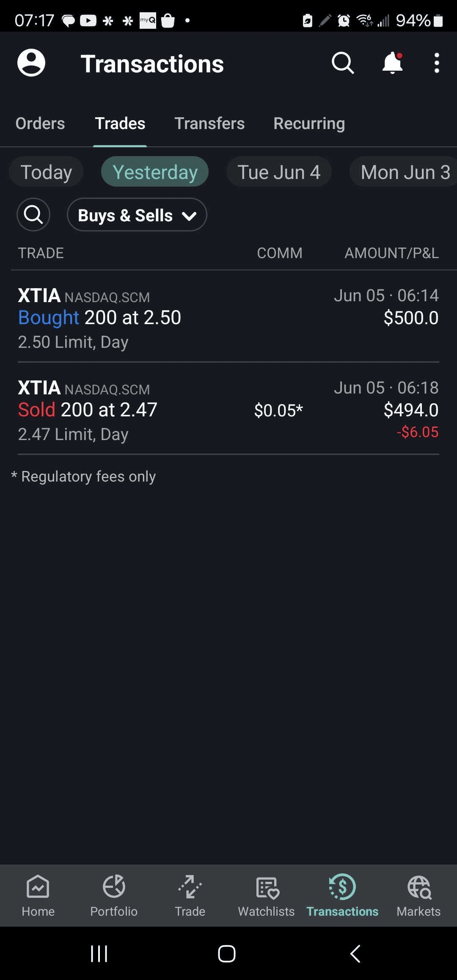Open the XTIA Sold 200 trade row
This screenshot has width=457, height=980.
pyautogui.click(x=228, y=410)
